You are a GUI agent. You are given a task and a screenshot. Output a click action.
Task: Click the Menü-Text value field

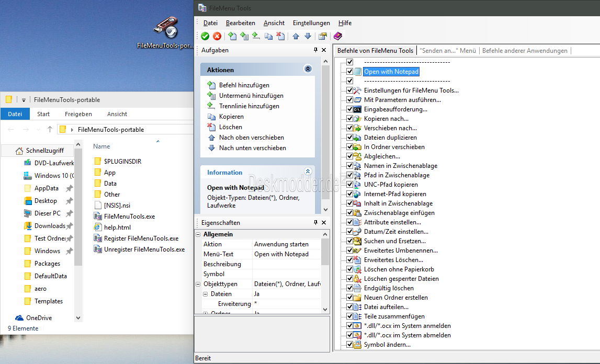[x=286, y=254]
